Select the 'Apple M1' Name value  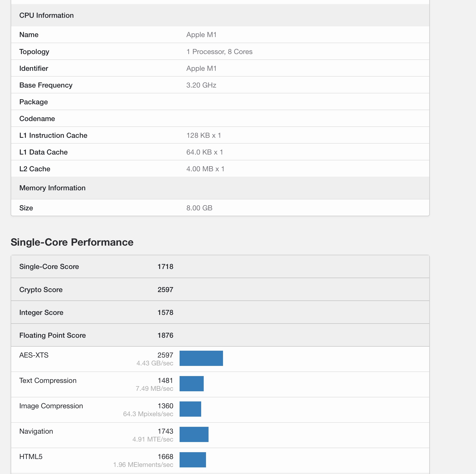(201, 35)
